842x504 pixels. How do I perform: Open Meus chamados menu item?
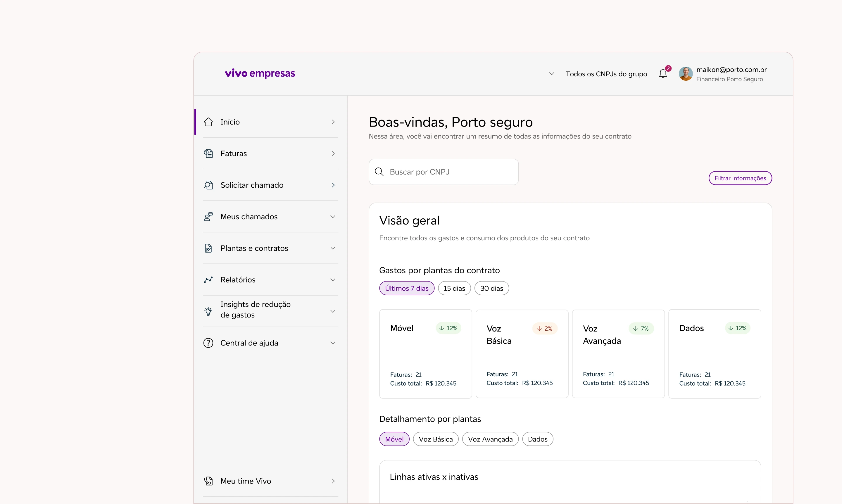pos(270,217)
